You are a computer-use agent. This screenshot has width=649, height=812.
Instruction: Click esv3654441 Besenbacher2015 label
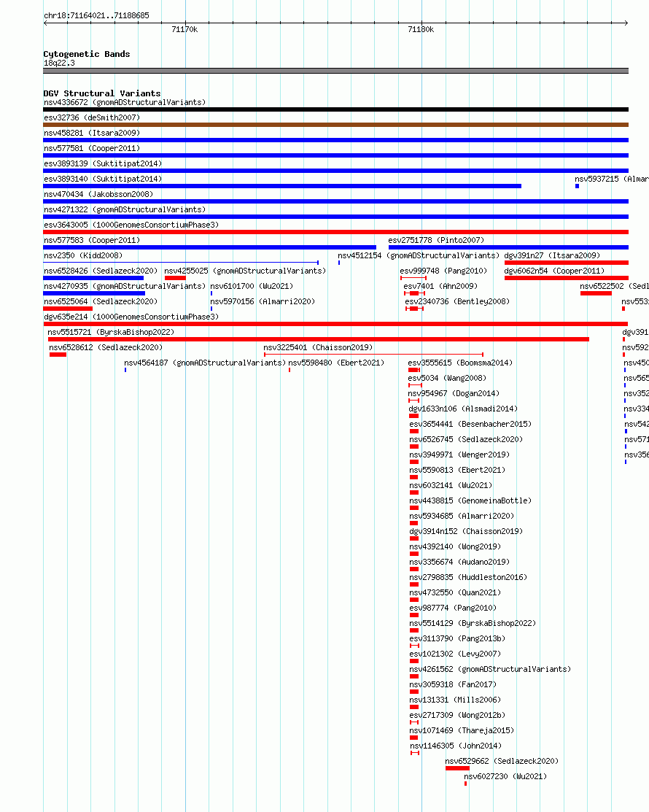[470, 424]
